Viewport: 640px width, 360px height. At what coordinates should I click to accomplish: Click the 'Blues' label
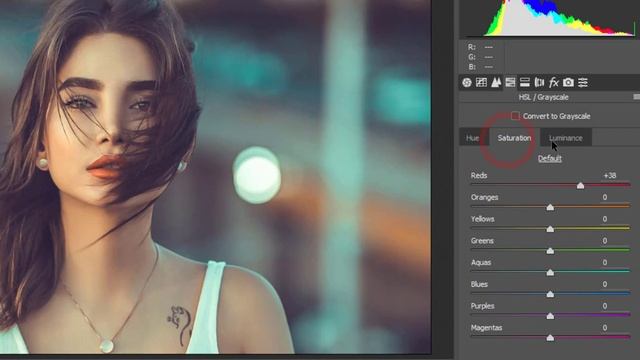click(x=479, y=284)
